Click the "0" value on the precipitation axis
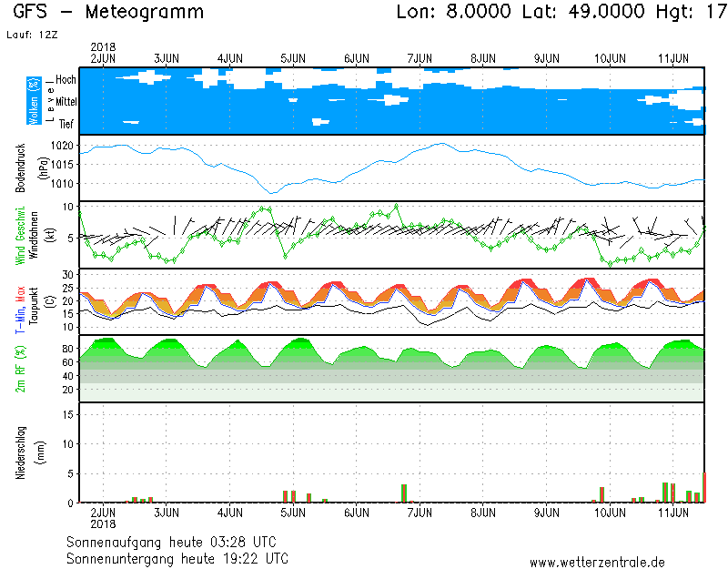 point(71,503)
